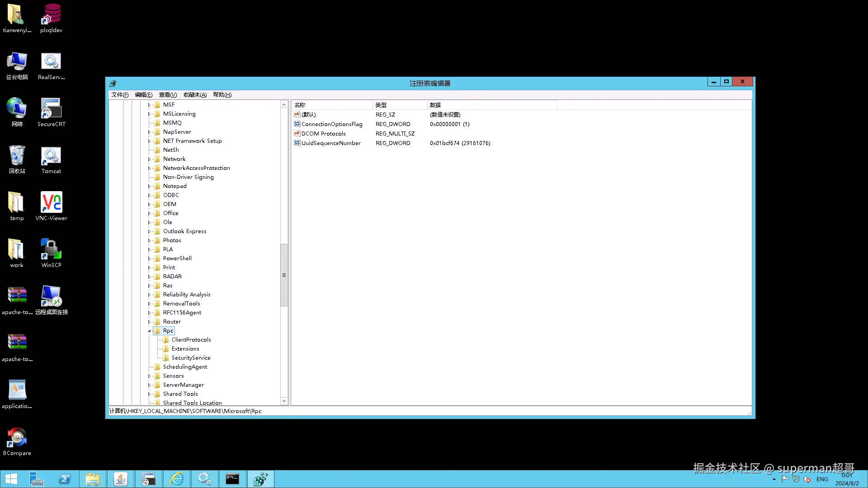Viewport: 868px width, 488px height.
Task: Select the ConnectionOptionsFlag DWORD value icon
Action: 297,124
